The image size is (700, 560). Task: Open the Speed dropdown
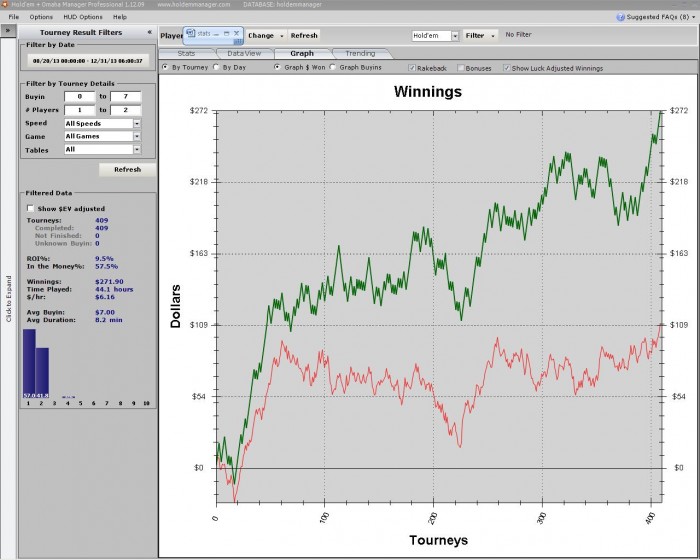[137, 123]
